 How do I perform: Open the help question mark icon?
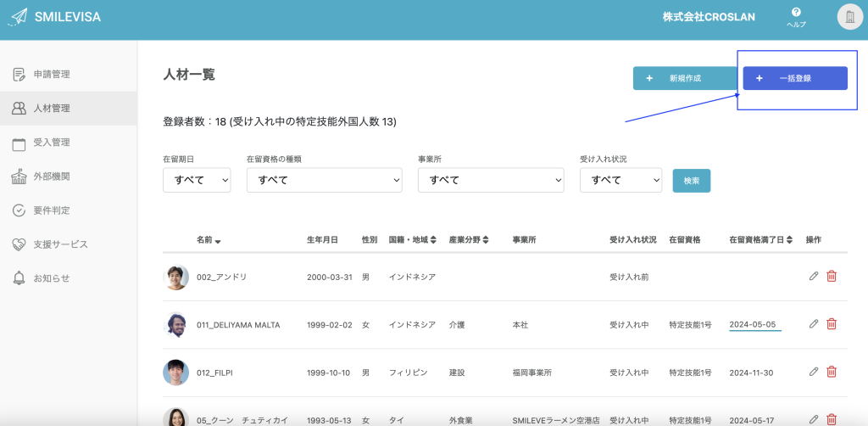[796, 12]
